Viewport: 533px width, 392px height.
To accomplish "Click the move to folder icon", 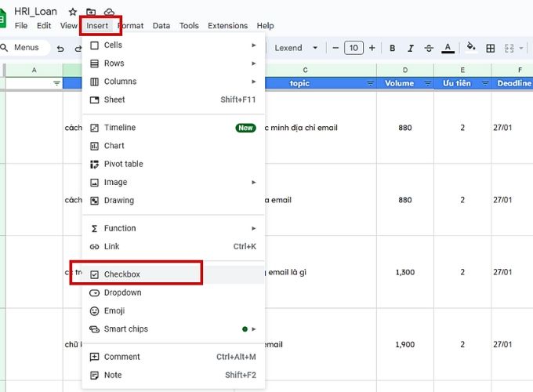I will (91, 12).
